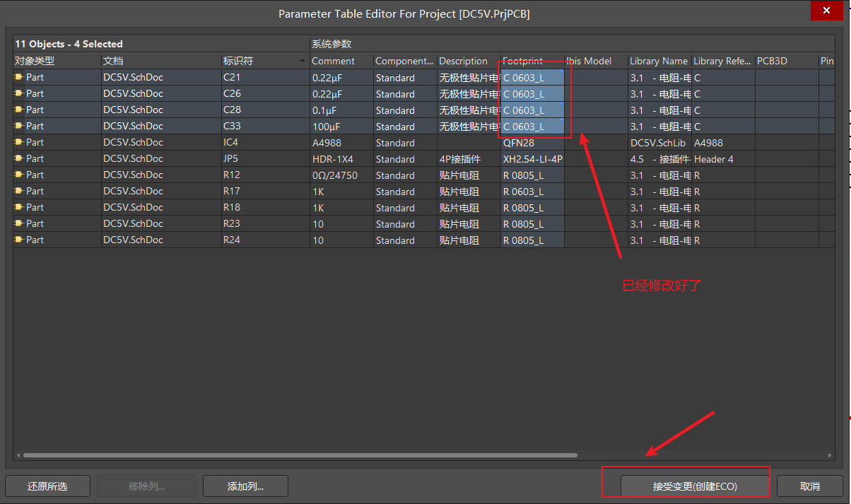Click 接受变更(创建ECO) button

pos(695,486)
